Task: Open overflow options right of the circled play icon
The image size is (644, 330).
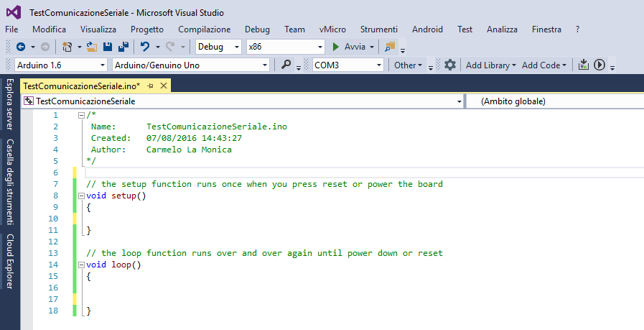Action: coord(612,68)
